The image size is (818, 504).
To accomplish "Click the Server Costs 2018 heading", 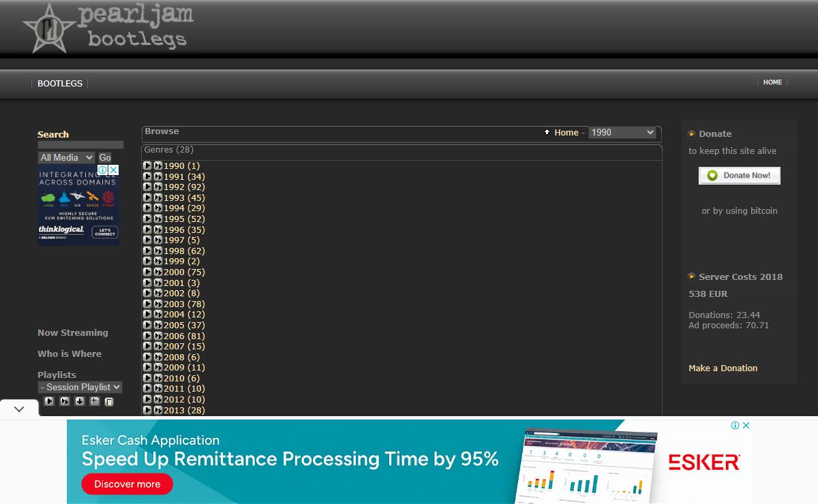I will tap(741, 277).
